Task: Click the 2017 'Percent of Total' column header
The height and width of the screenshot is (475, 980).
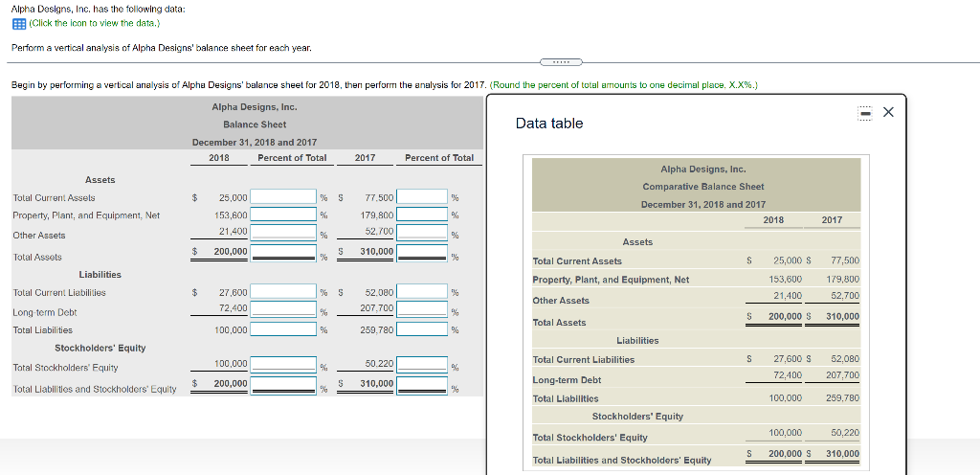Action: coord(439,158)
